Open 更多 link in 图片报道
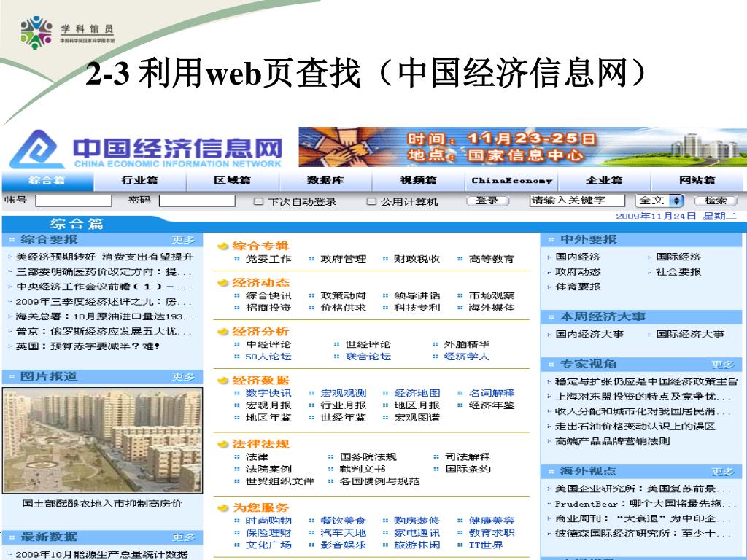 click(x=183, y=377)
